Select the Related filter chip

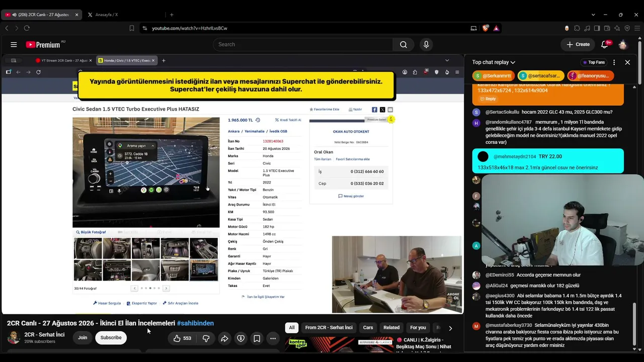pyautogui.click(x=391, y=328)
